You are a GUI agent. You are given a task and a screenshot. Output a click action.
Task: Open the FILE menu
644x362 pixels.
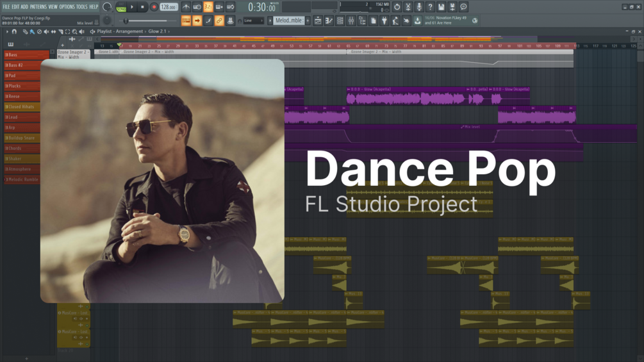tap(6, 7)
